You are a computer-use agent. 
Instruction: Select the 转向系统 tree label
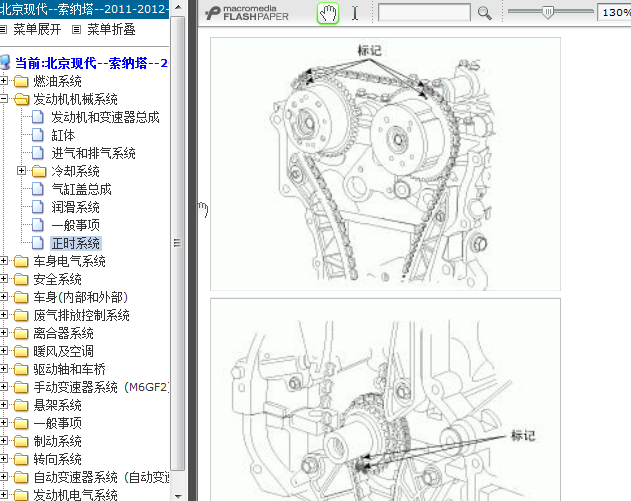[x=57, y=459]
